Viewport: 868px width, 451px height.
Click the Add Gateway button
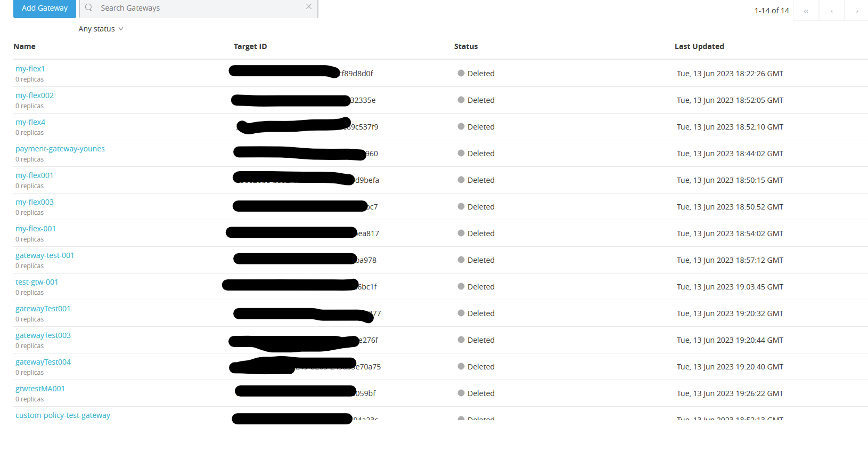tap(44, 9)
